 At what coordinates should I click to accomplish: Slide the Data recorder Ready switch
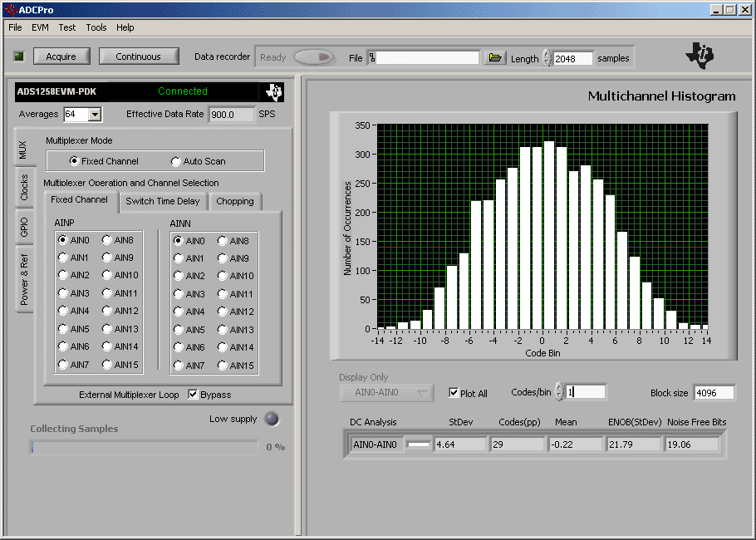click(314, 57)
